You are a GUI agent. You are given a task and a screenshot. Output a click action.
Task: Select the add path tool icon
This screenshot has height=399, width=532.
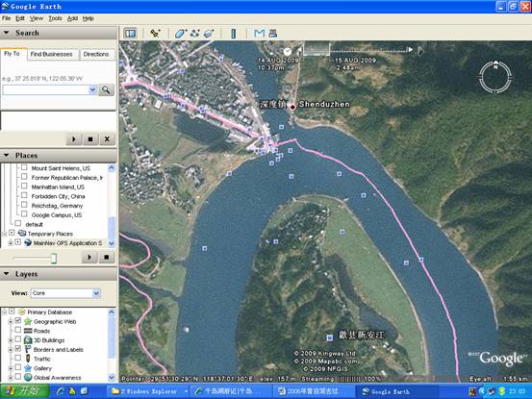[195, 34]
